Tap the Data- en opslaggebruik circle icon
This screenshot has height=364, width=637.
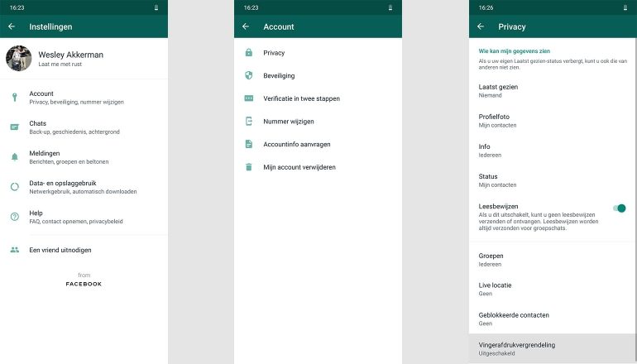(14, 186)
